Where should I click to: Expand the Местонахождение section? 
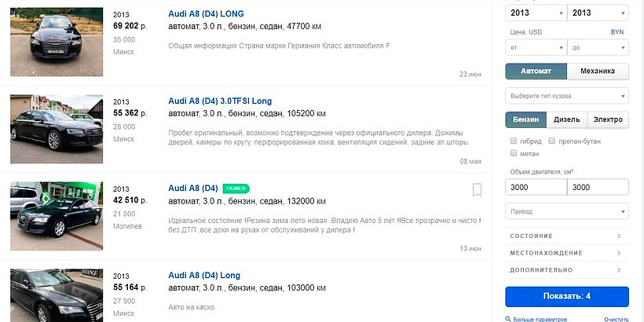(x=566, y=253)
